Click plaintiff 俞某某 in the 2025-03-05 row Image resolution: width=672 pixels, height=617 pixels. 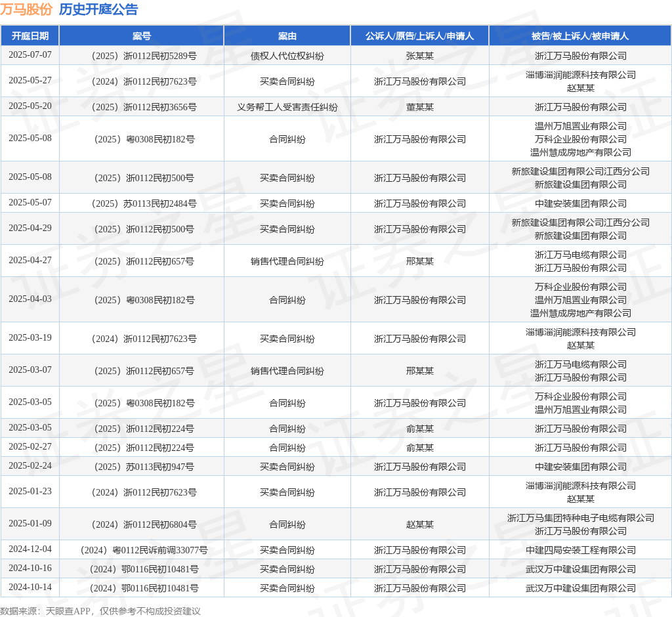click(419, 429)
